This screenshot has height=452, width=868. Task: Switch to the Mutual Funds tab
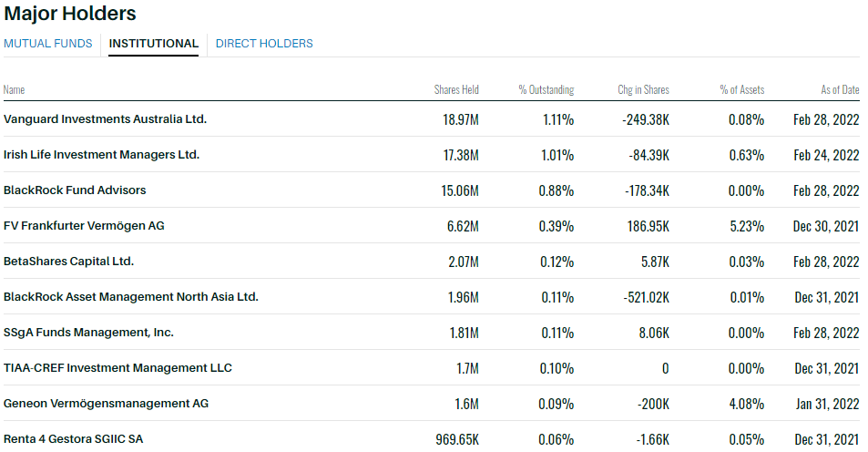[x=48, y=44]
